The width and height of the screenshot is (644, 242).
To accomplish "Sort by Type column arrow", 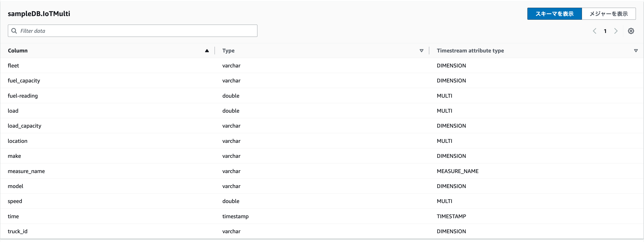I will (x=421, y=51).
